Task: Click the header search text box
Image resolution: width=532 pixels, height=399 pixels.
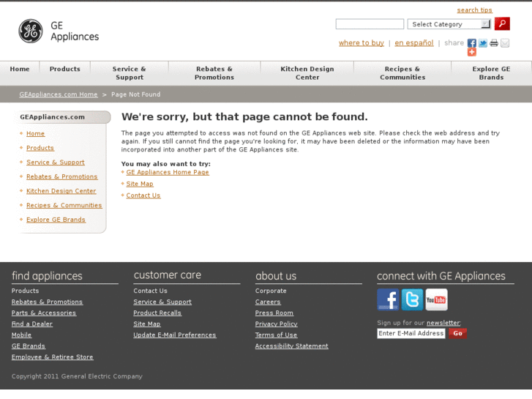Action: [x=370, y=24]
